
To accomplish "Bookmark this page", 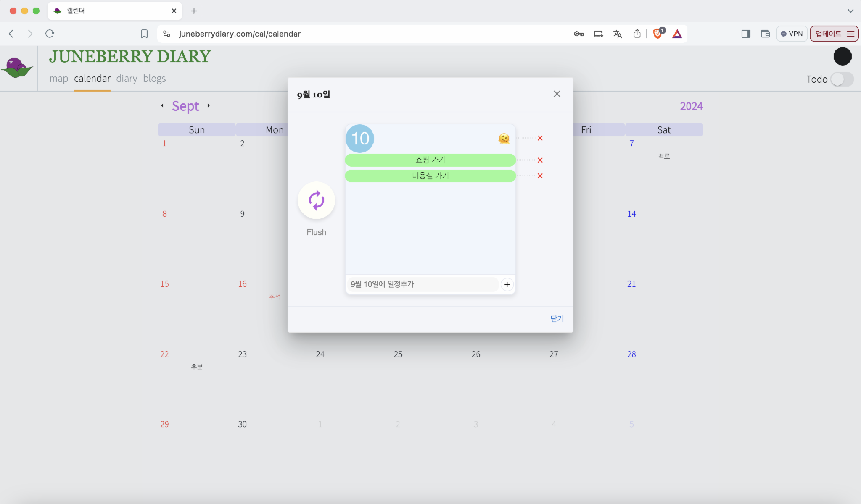I will [144, 34].
